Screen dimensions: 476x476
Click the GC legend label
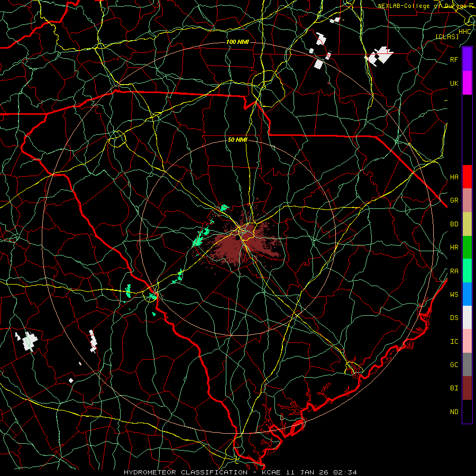(454, 365)
